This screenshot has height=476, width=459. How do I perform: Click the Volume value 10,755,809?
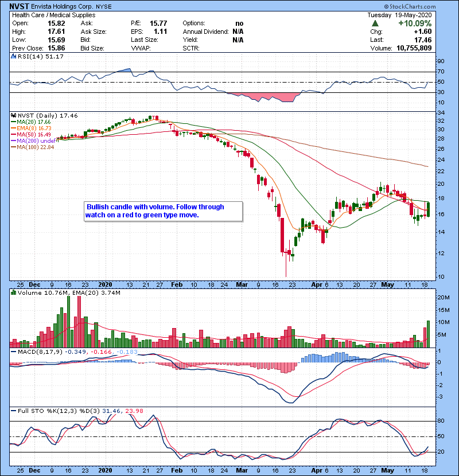414,48
